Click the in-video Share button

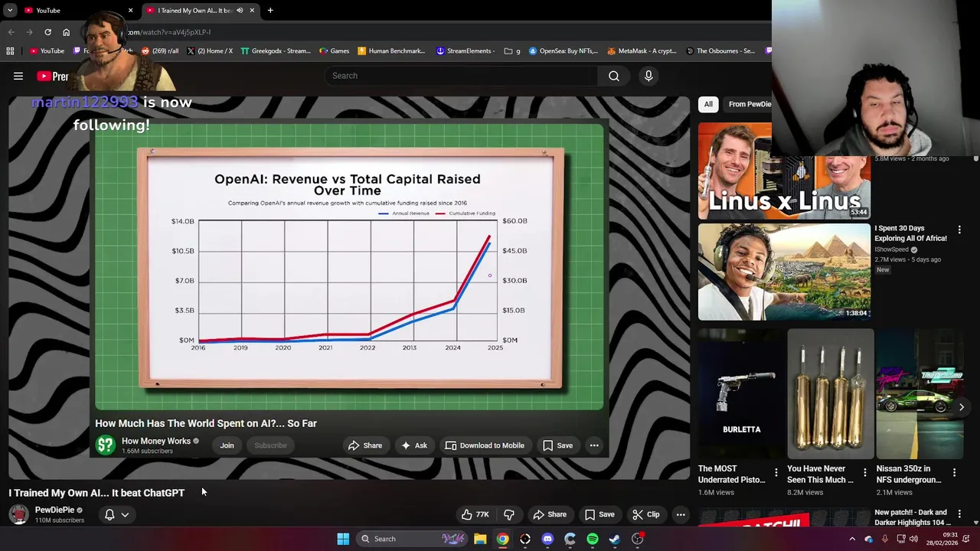pos(365,445)
